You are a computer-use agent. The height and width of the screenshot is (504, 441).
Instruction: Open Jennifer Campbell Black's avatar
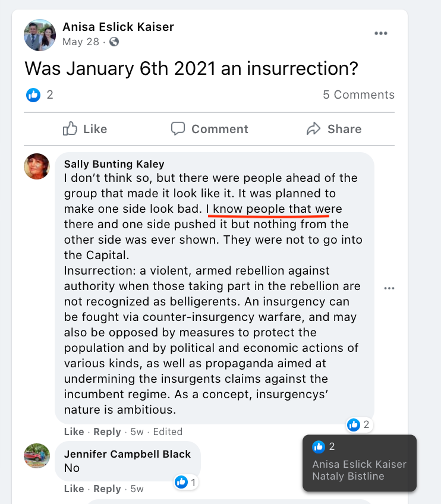[37, 456]
